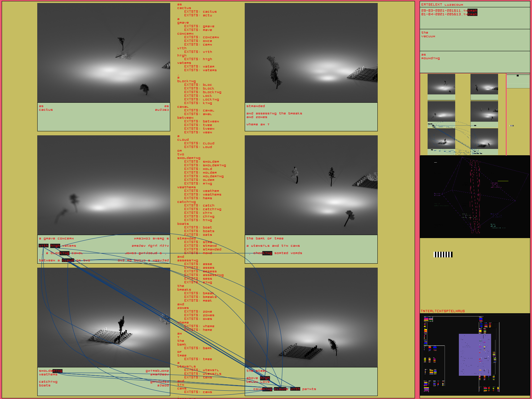Expand the word 'blocking' in the word list
This screenshot has height=399, width=532.
tap(186, 81)
